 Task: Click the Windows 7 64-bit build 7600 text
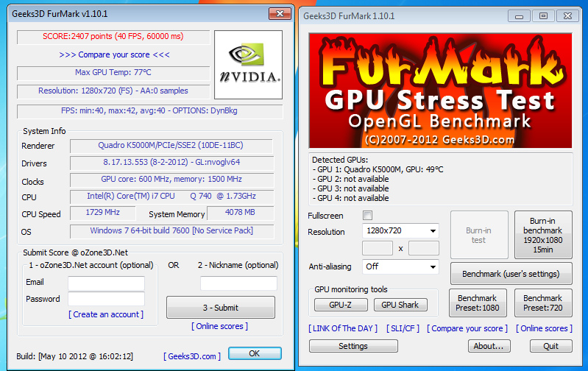(171, 230)
